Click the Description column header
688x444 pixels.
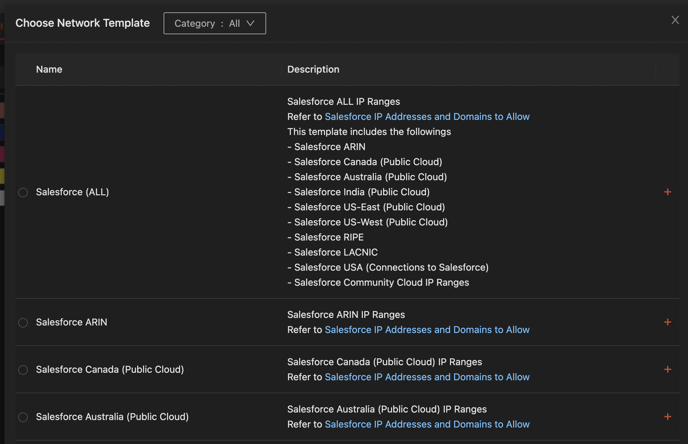coord(313,69)
